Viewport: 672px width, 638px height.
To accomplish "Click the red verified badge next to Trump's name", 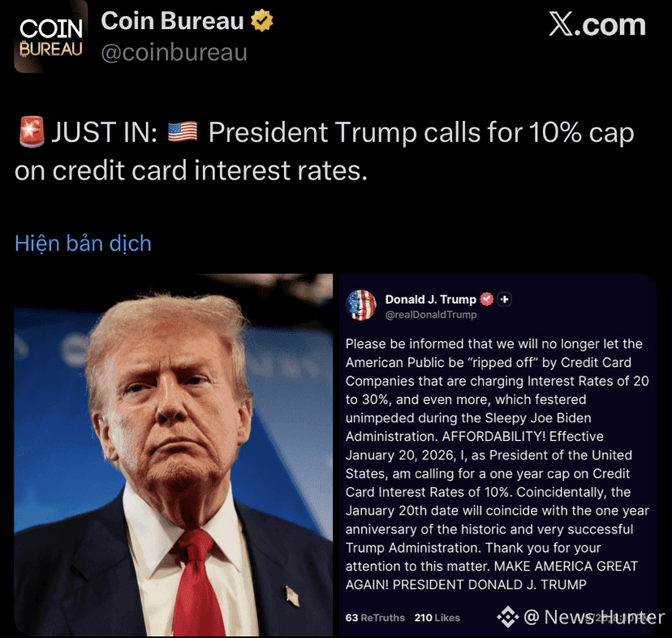I will [x=487, y=300].
